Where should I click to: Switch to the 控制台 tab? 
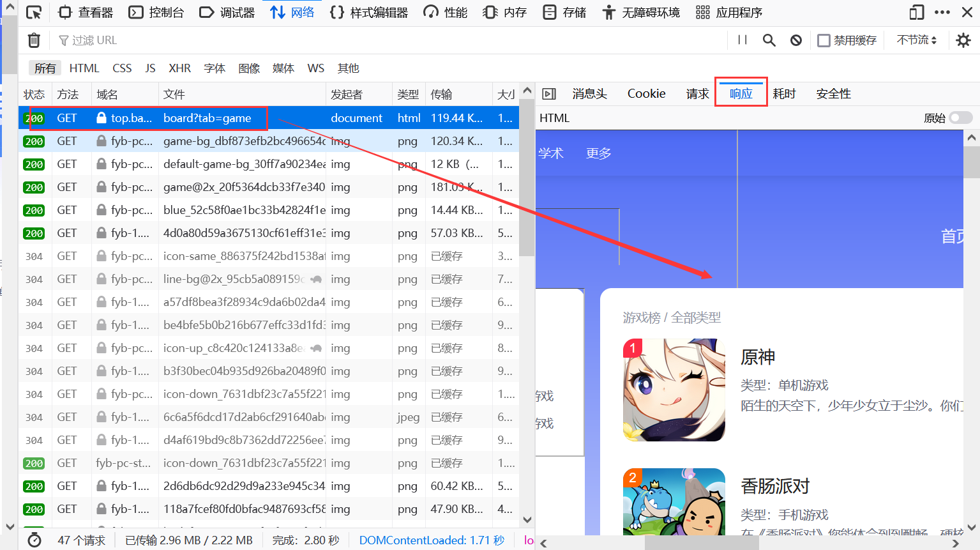pos(156,13)
